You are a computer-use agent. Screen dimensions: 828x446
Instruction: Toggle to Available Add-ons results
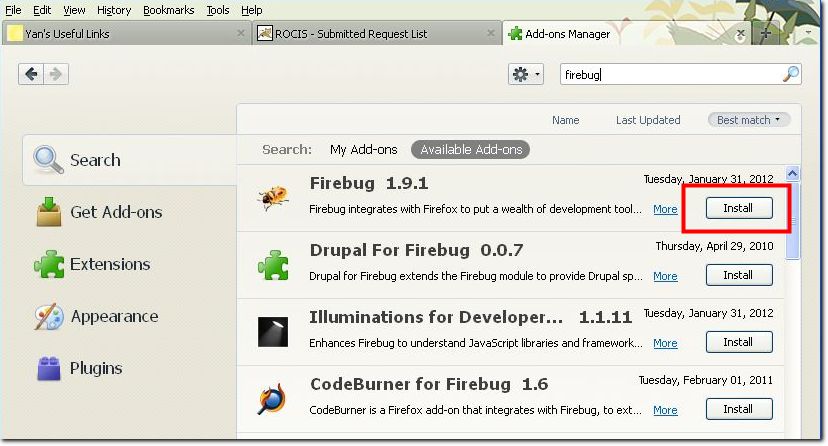coord(471,149)
